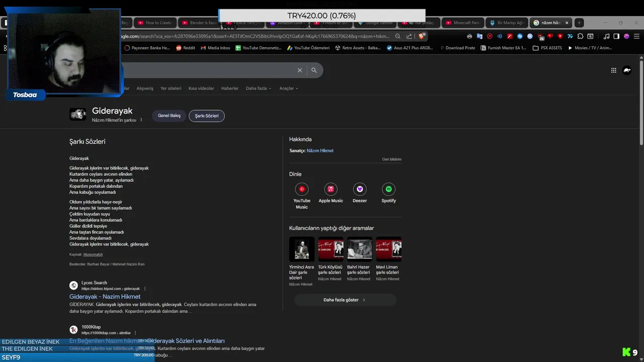644x362 pixels.
Task: Open the browser hamburger main menu
Action: tap(636, 36)
